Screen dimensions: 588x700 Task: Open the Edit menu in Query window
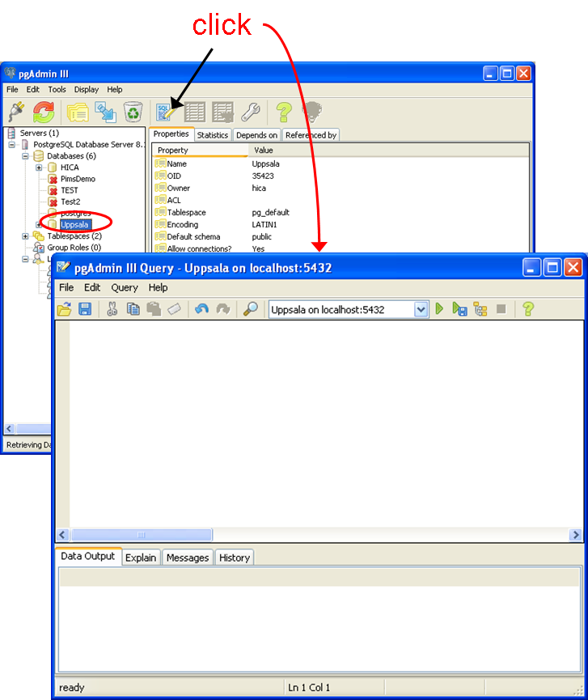tap(92, 287)
